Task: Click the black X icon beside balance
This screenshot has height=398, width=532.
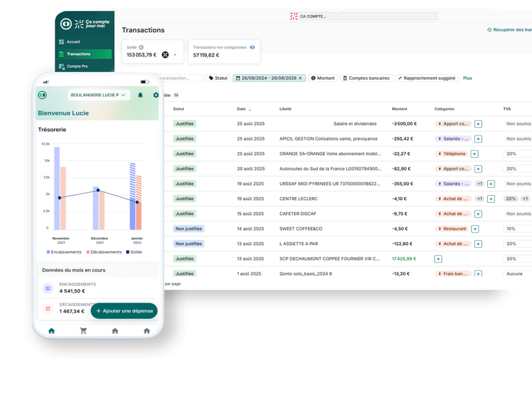Action: point(165,55)
